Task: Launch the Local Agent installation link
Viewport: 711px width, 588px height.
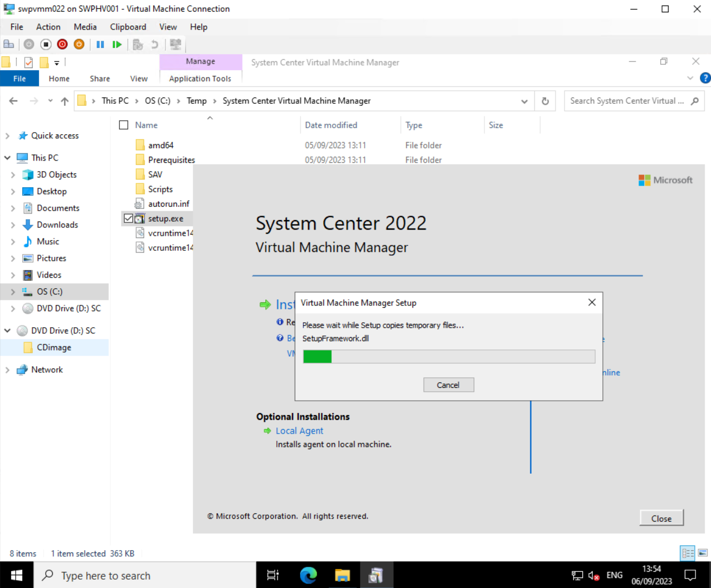Action: pyautogui.click(x=299, y=430)
